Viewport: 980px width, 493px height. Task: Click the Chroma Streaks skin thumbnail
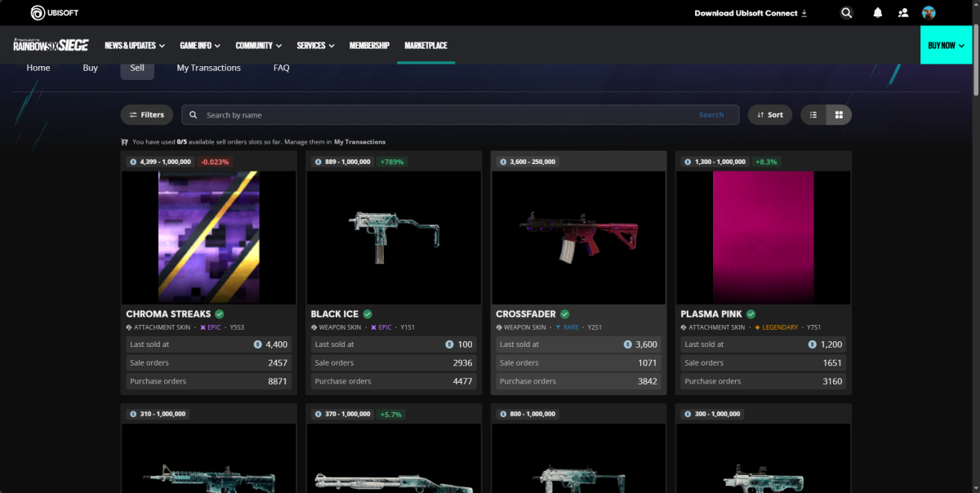[208, 238]
